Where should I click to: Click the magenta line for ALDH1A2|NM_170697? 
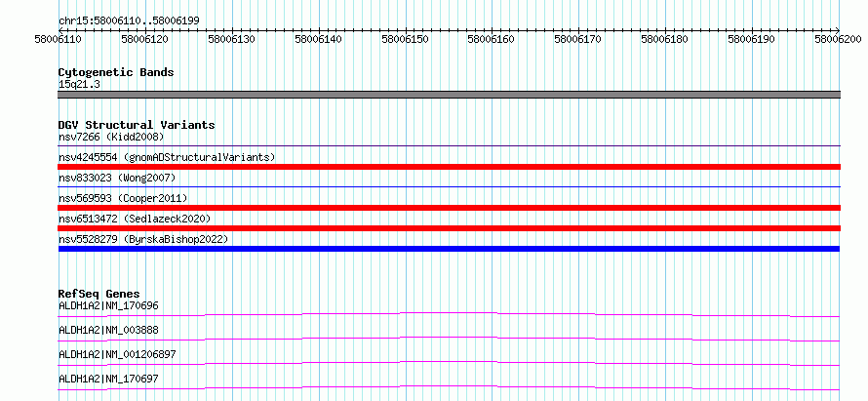point(449,387)
